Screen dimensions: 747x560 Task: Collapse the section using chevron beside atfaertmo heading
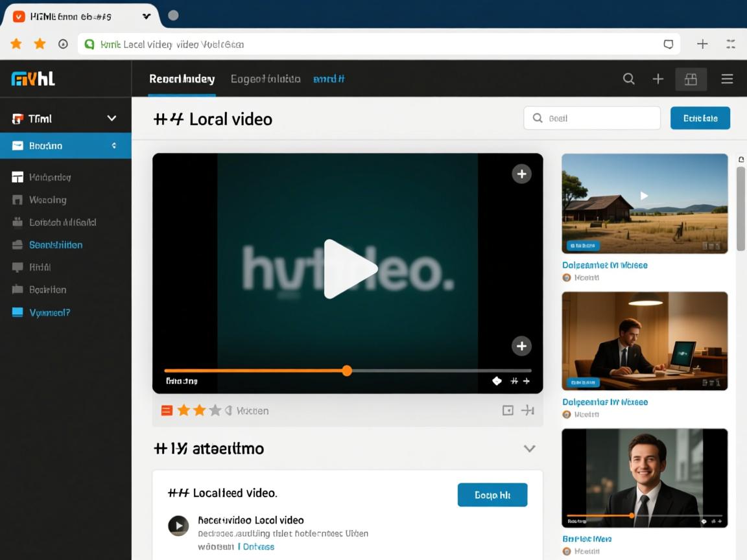tap(529, 449)
